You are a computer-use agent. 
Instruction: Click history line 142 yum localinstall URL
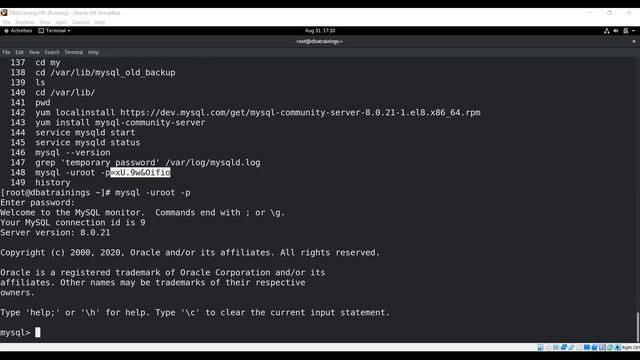pyautogui.click(x=258, y=112)
